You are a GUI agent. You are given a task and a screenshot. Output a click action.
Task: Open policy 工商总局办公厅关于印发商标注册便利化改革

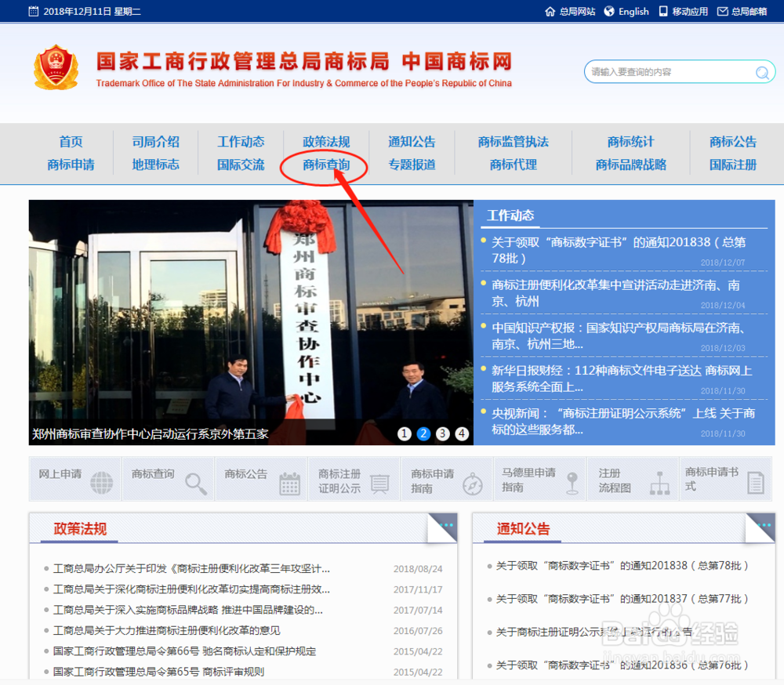tap(191, 568)
